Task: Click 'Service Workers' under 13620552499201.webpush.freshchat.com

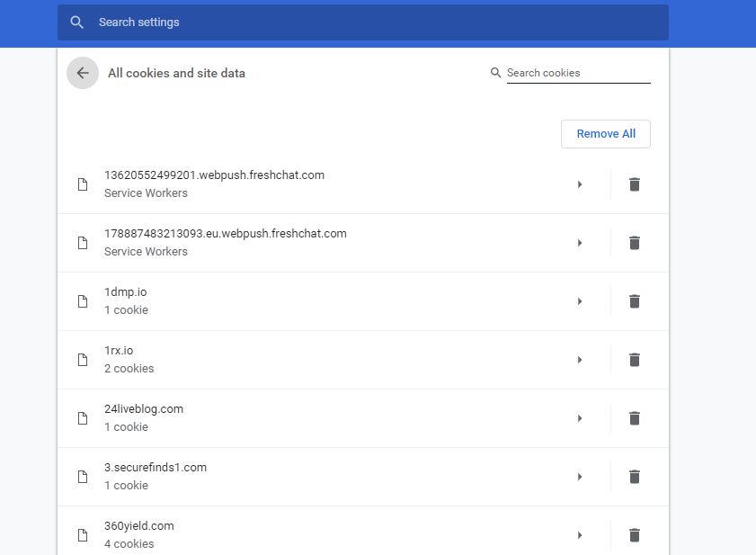Action: [146, 193]
